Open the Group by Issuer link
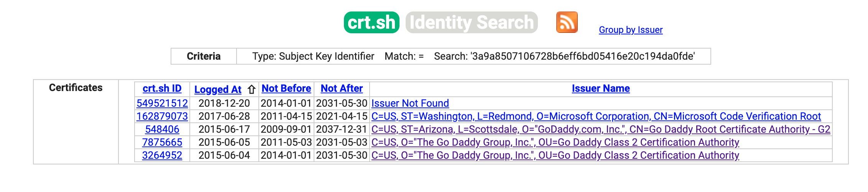This screenshot has height=192, width=868. [x=631, y=30]
